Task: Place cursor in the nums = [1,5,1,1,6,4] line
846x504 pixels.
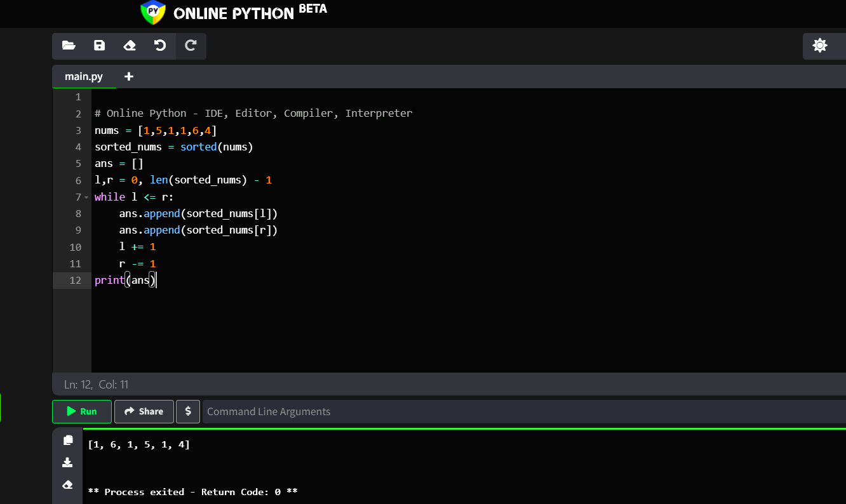Action: (x=156, y=130)
